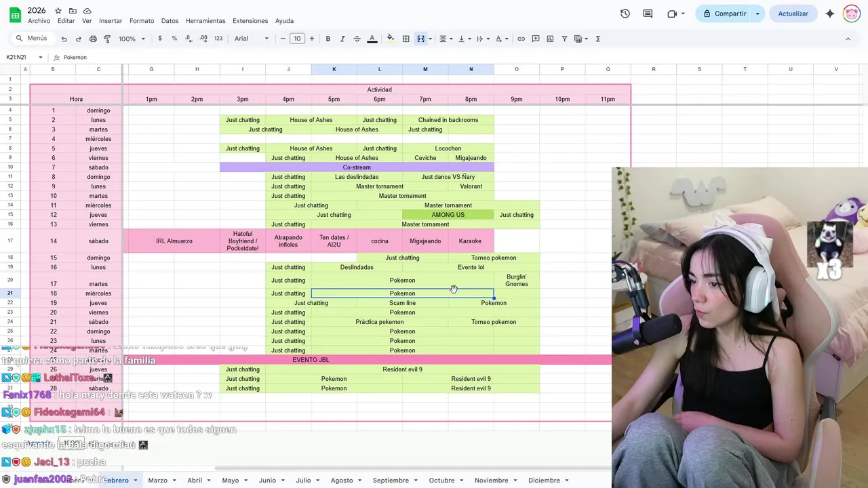Decrease decimal places

[189, 39]
